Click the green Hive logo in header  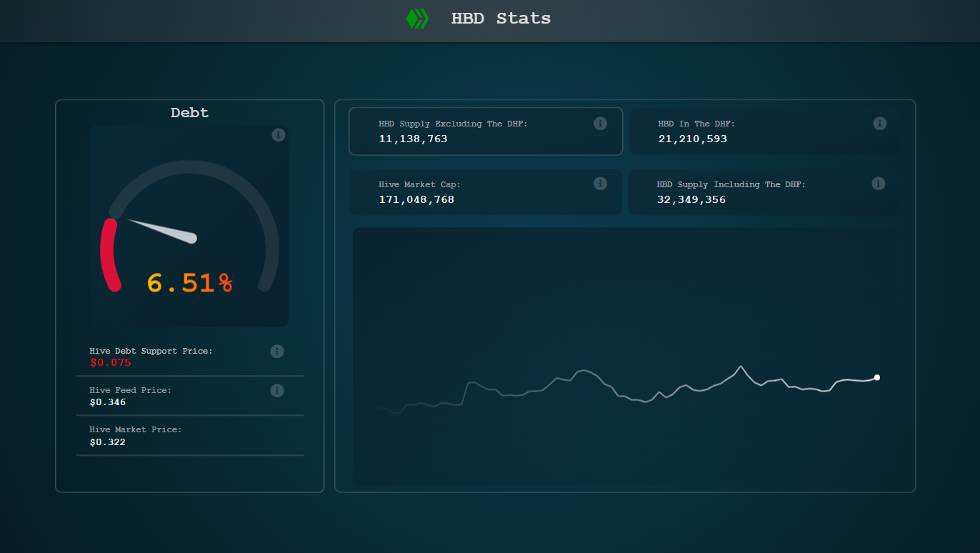point(418,19)
